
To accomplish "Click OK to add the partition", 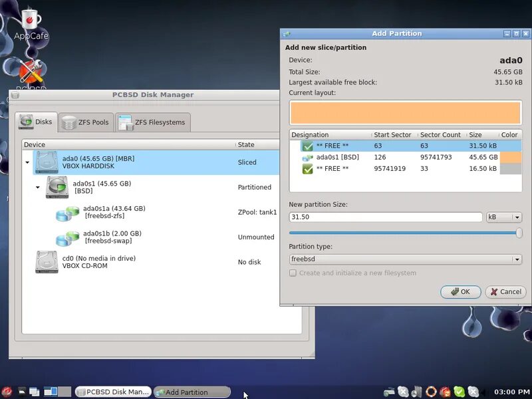I will (x=460, y=292).
